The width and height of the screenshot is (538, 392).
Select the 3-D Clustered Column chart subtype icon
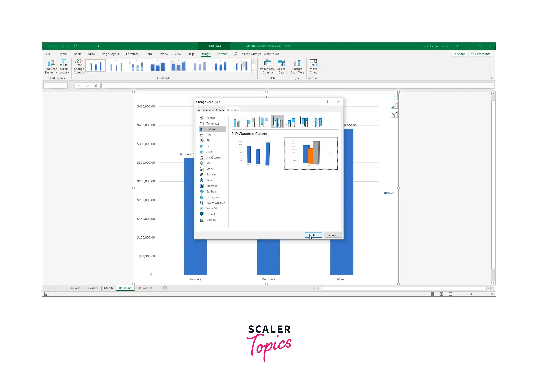(x=277, y=122)
